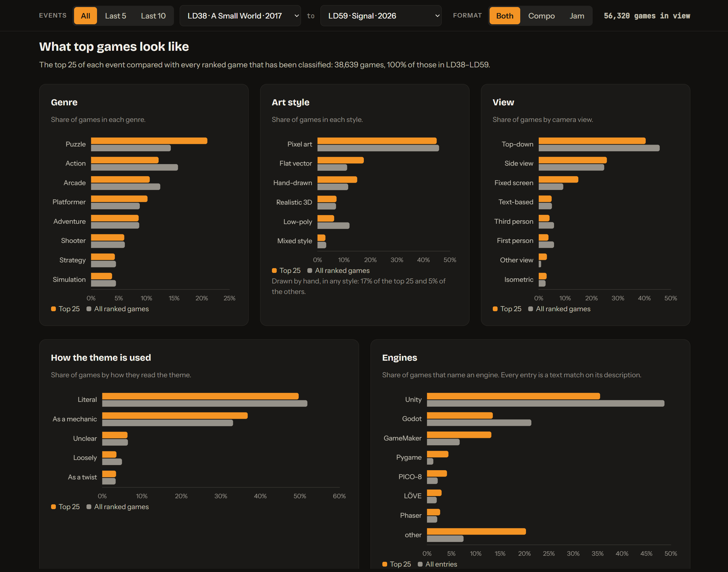728x572 pixels.
Task: Click the Top 25 legend swatch under Art style
Action: click(x=274, y=271)
